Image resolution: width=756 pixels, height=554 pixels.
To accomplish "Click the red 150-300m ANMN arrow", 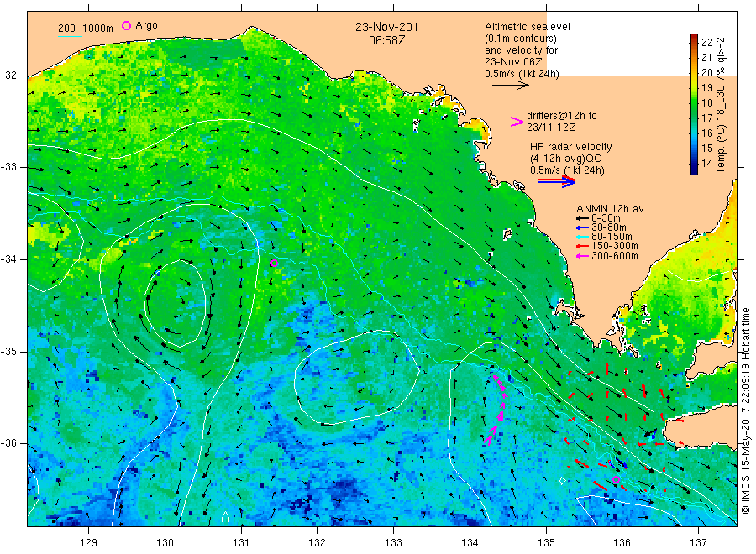I will tap(582, 246).
